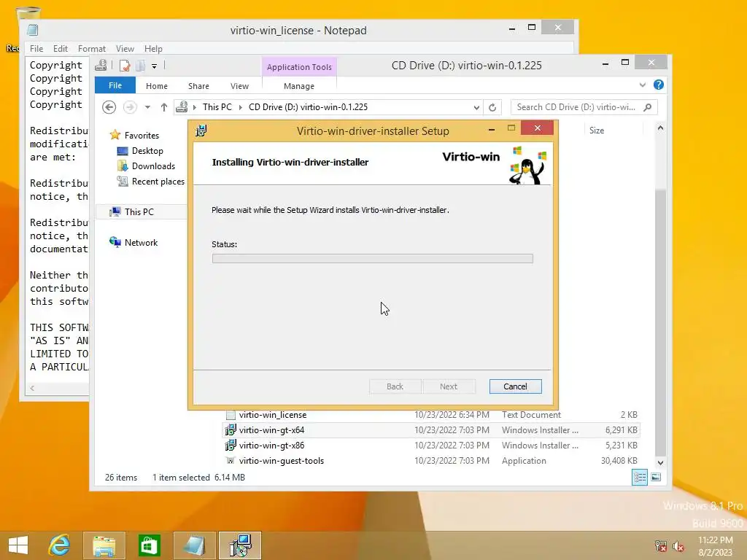The height and width of the screenshot is (560, 747).
Task: Click the Explorer Forward navigation arrow
Action: [x=130, y=107]
